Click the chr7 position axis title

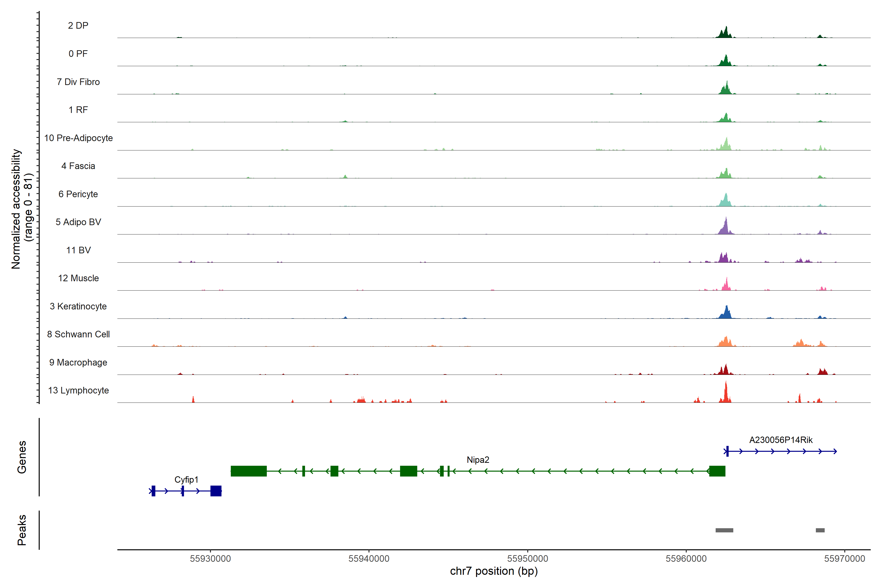click(x=493, y=571)
